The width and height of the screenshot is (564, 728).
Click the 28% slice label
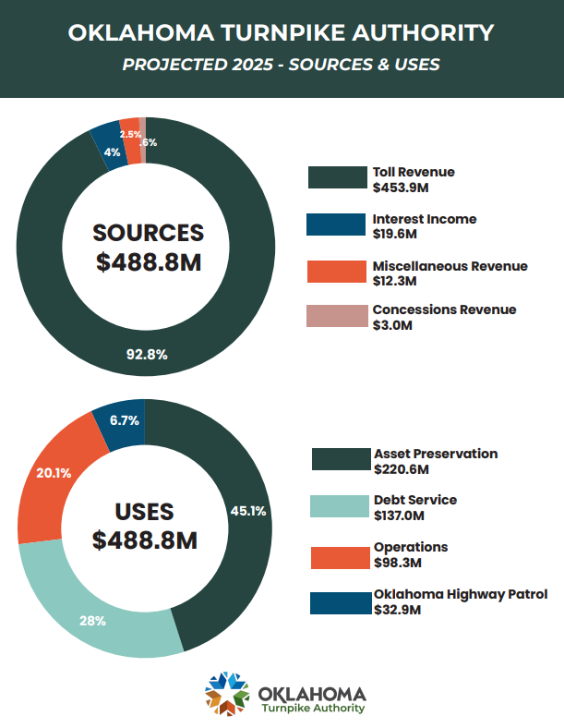click(92, 621)
